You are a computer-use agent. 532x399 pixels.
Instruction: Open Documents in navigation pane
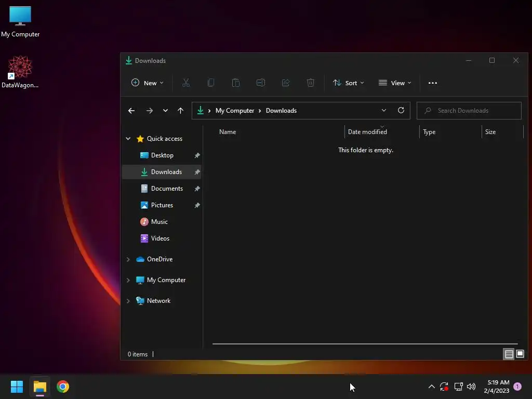(x=162, y=189)
